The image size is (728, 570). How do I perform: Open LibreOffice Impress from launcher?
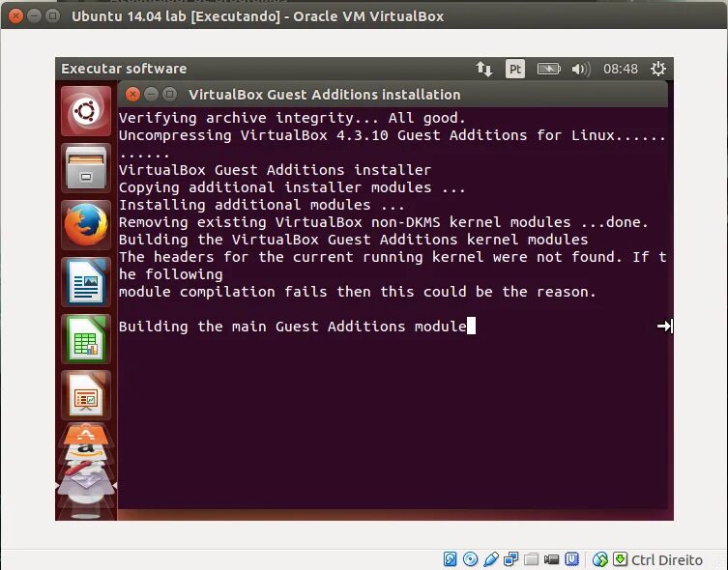tap(86, 395)
